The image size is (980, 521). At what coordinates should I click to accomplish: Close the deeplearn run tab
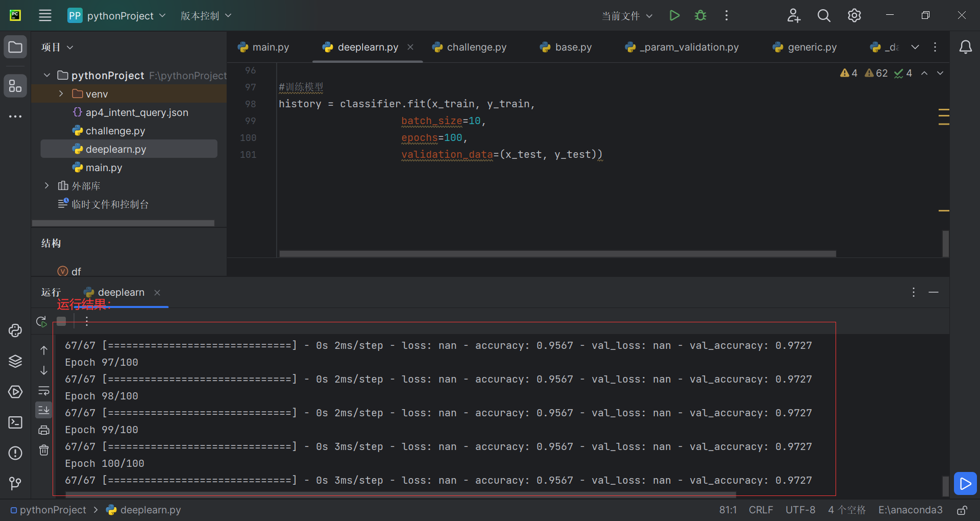pos(157,293)
